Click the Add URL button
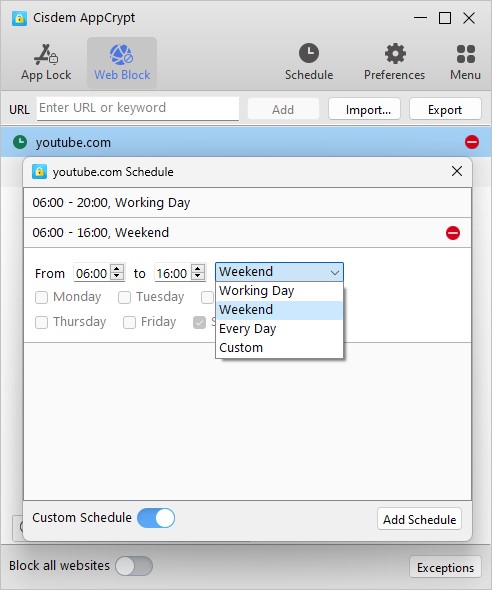The width and height of the screenshot is (492, 590). pyautogui.click(x=283, y=109)
